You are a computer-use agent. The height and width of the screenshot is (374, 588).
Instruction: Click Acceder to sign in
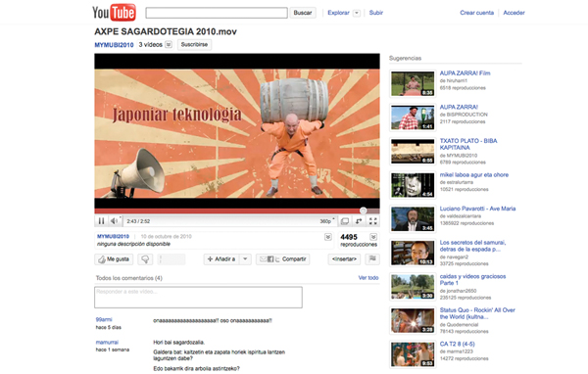click(x=514, y=13)
